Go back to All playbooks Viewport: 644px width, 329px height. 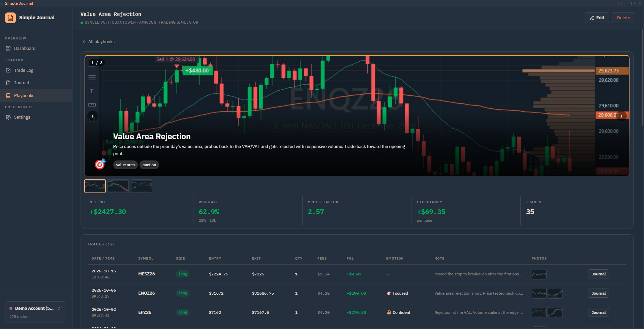click(x=98, y=42)
